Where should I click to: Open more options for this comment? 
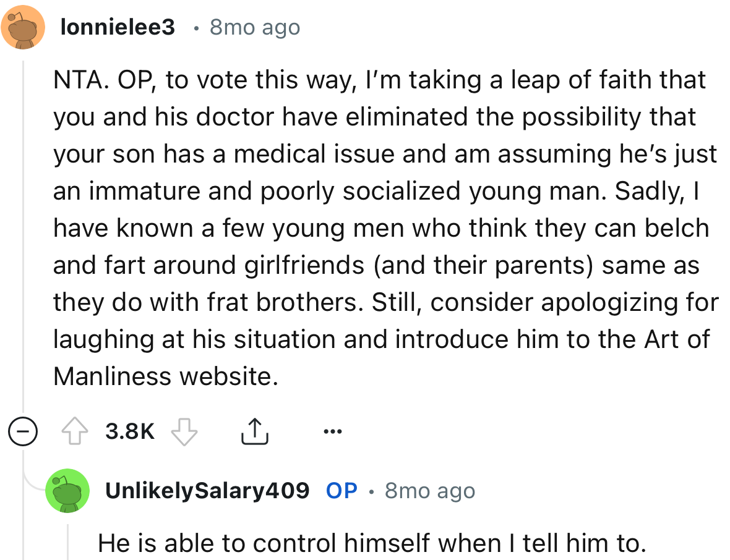pyautogui.click(x=333, y=430)
